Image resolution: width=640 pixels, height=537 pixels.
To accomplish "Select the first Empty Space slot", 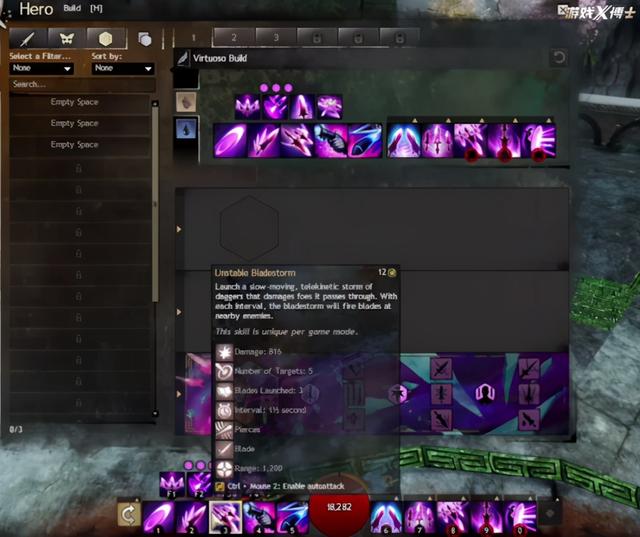I will click(80, 102).
